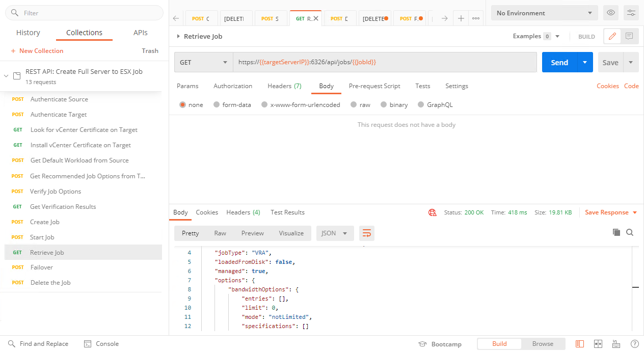Open the Send button dropdown arrow
Image resolution: width=644 pixels, height=352 pixels.
pos(585,62)
